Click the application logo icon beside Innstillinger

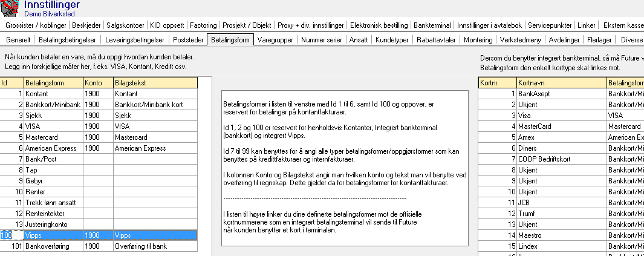click(10, 8)
